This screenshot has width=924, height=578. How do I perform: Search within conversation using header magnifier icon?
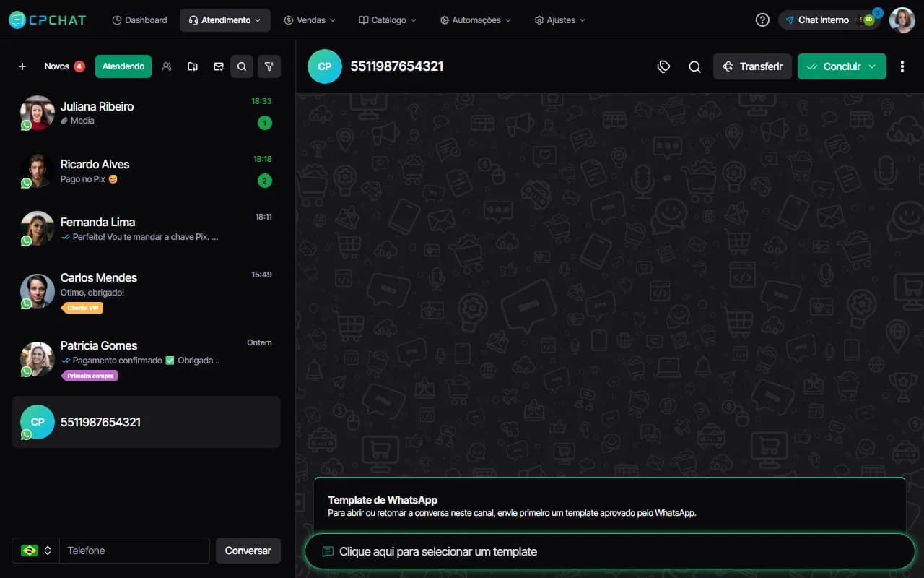tap(694, 66)
